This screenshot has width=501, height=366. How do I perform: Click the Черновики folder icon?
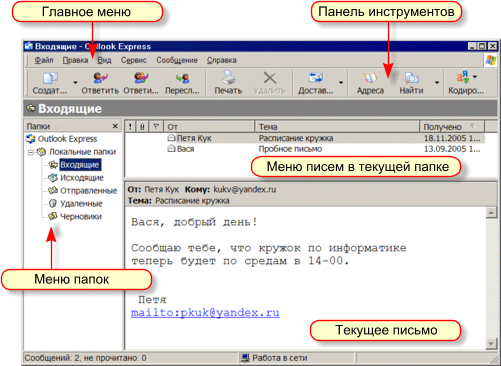[53, 216]
